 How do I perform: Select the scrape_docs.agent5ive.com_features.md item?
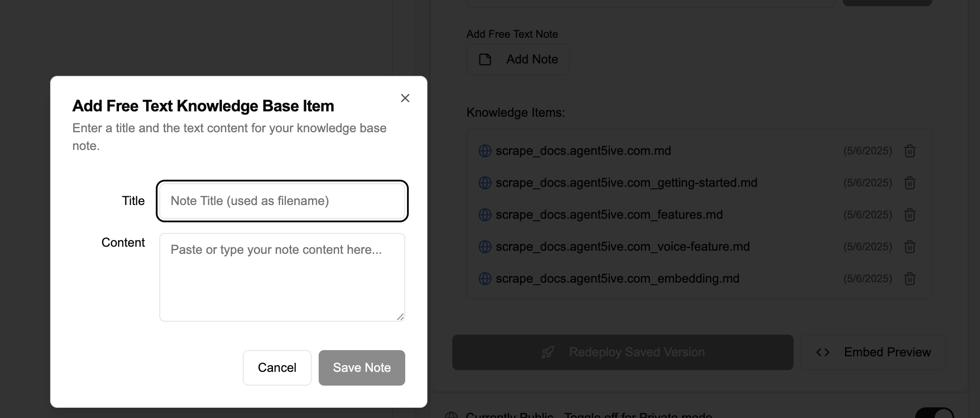click(609, 215)
